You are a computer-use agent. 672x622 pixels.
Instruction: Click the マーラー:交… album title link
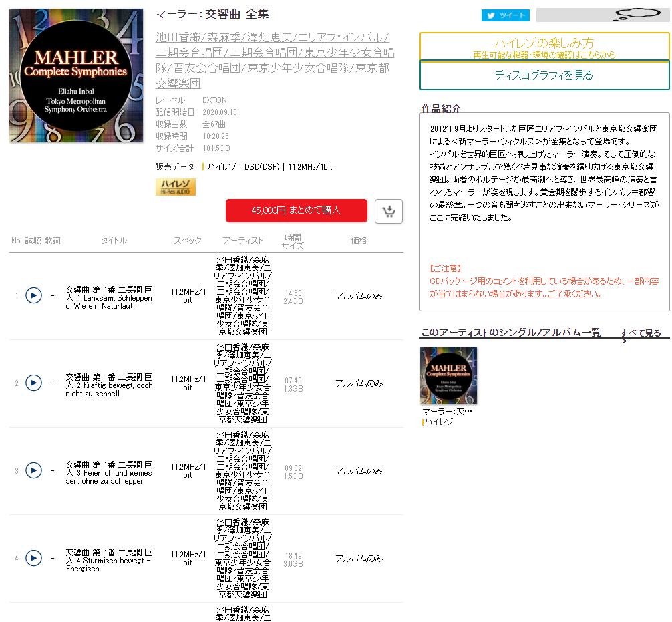point(447,411)
